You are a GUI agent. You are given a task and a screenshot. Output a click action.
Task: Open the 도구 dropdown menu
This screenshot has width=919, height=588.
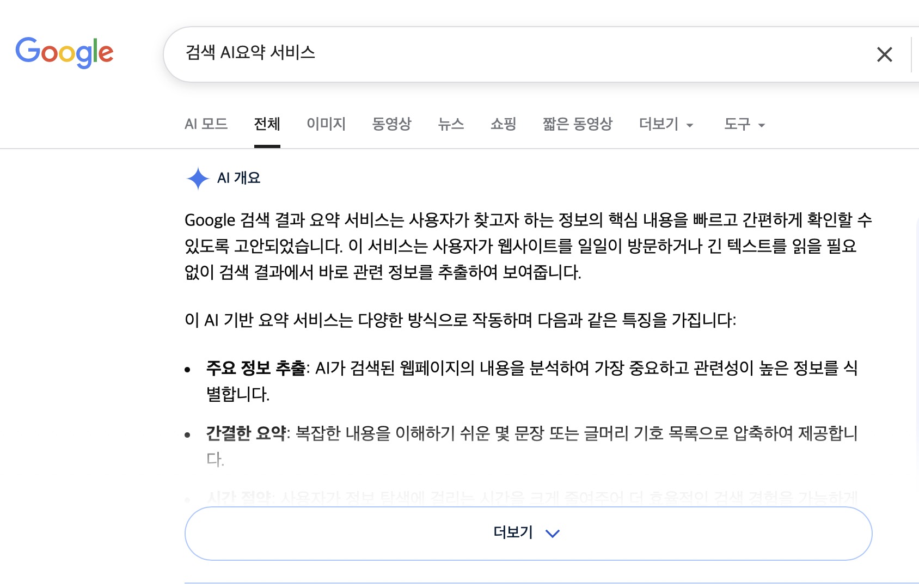pyautogui.click(x=744, y=125)
